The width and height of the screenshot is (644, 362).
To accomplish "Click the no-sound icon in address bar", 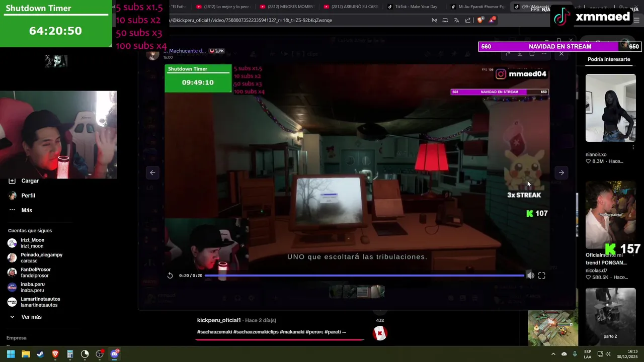I will [x=434, y=20].
